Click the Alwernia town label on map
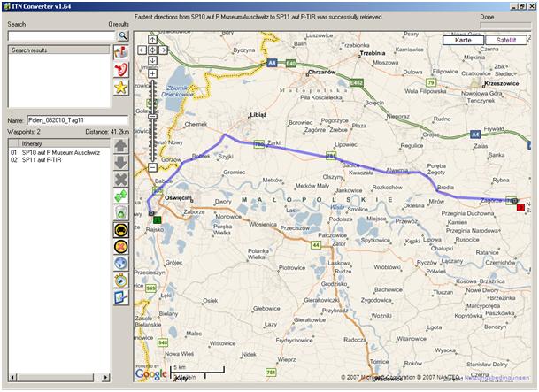 [397, 171]
